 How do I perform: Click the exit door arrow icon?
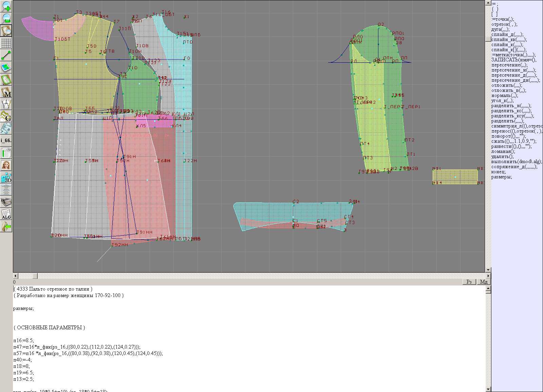tap(6, 226)
